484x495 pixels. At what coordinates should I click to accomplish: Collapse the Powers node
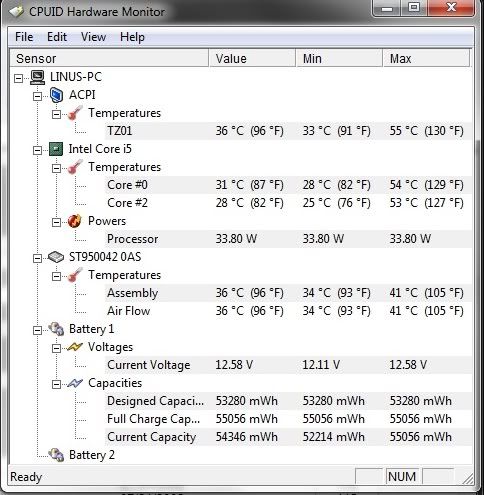pos(57,223)
